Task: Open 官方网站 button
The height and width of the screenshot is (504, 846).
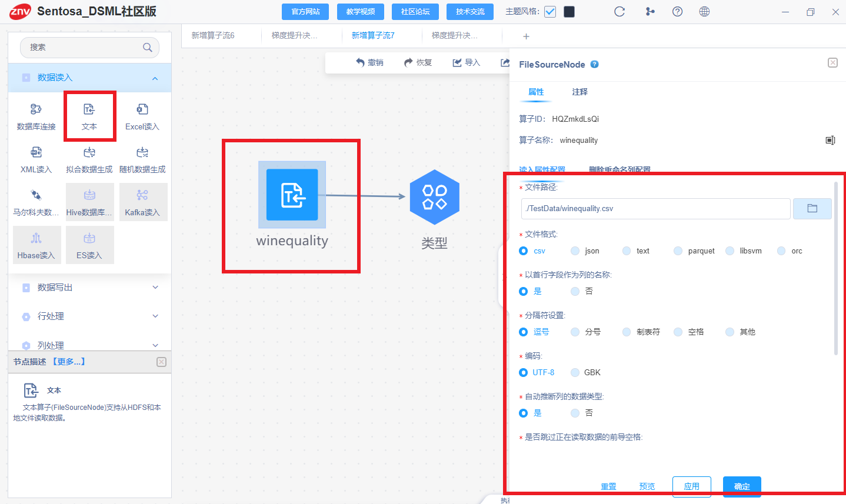Action: [x=306, y=12]
